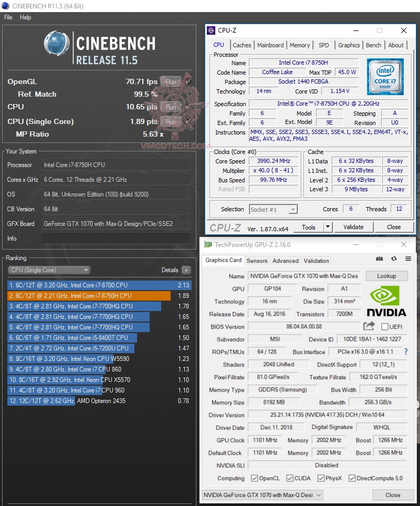Click the Lookup button in GPU-Z
The width and height of the screenshot is (420, 506).
(386, 276)
